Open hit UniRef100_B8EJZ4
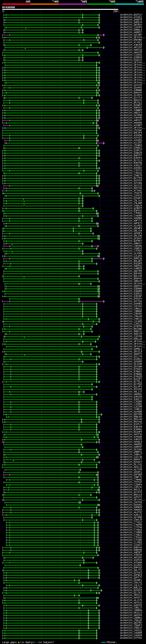The height and width of the screenshot is (644, 146). [131, 588]
